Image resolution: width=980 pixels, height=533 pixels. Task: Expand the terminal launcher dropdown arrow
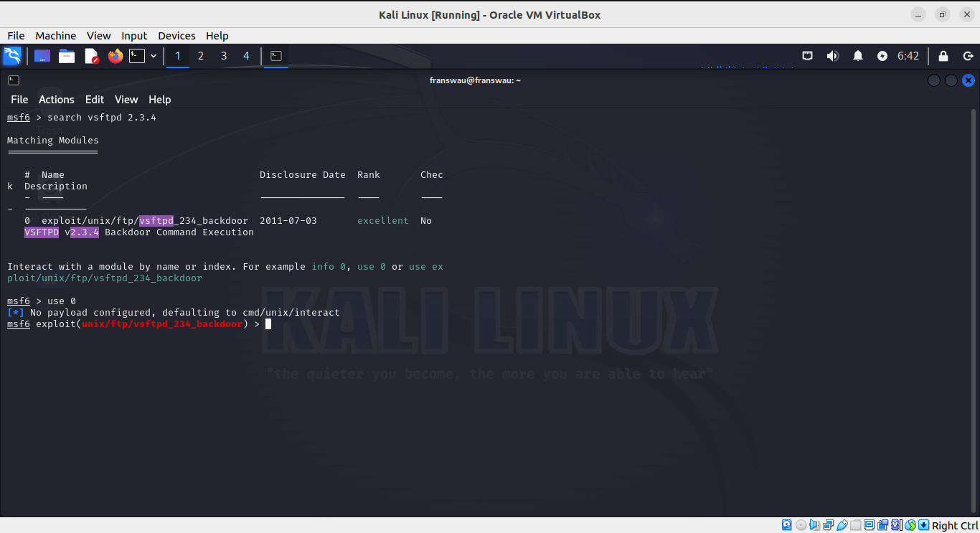(x=154, y=56)
